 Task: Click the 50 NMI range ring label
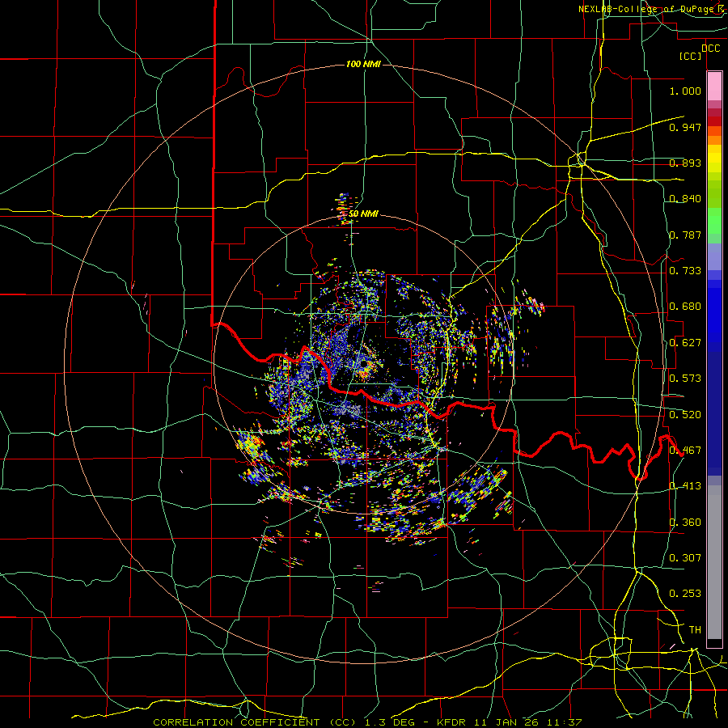pos(363,214)
